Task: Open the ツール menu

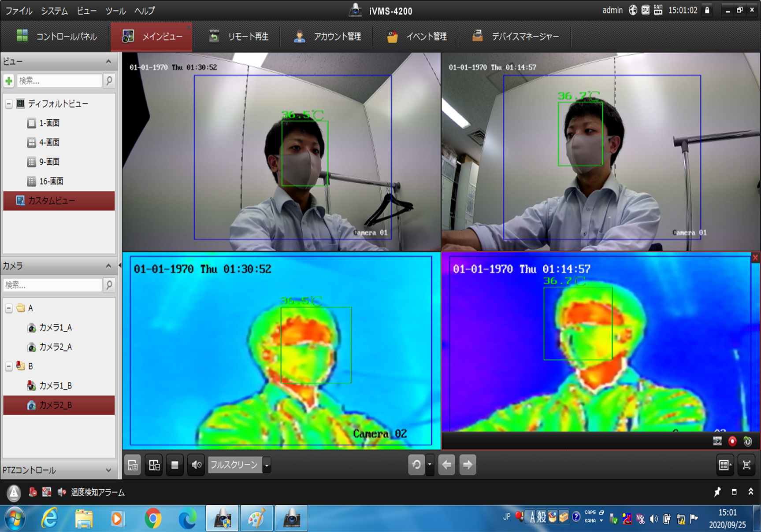Action: point(115,11)
